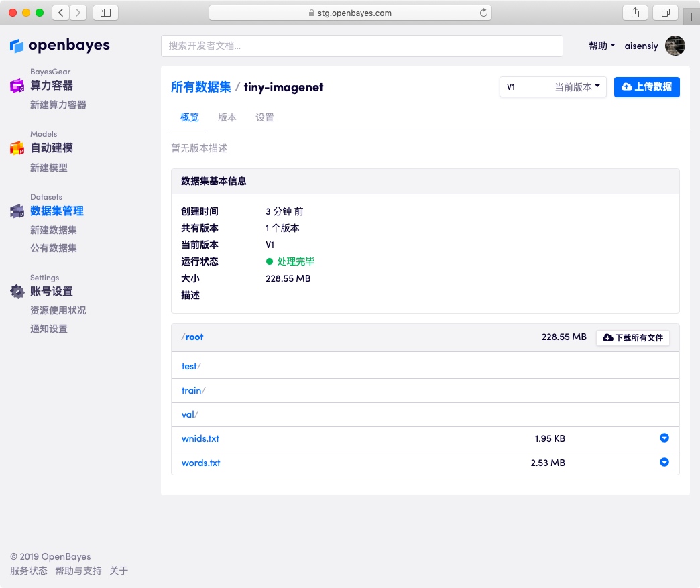Click the Models auto-modeling icon

17,148
